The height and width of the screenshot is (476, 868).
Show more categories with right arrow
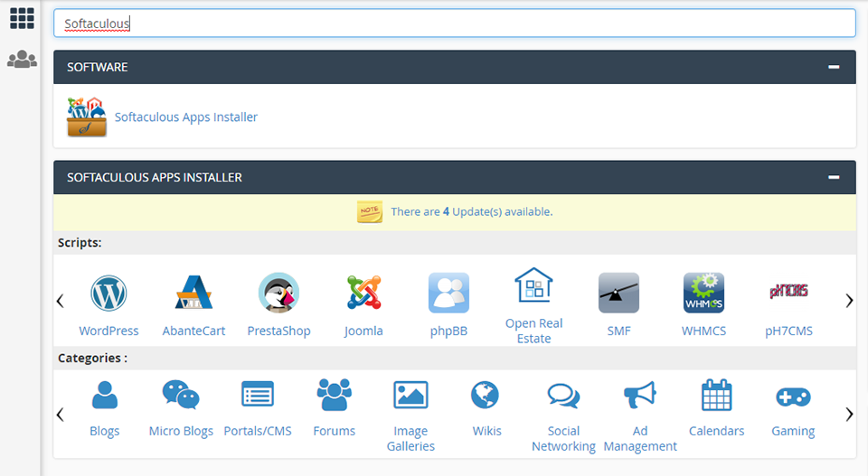point(849,414)
